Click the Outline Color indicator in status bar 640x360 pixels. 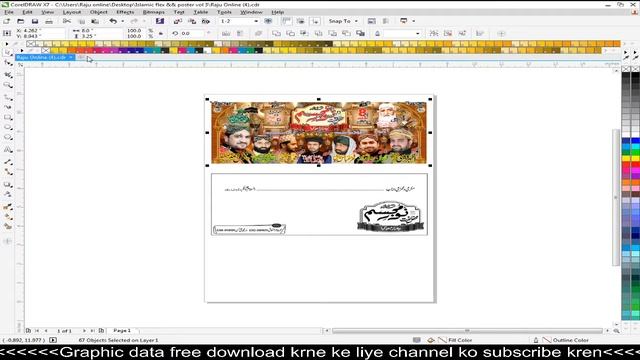[x=561, y=340]
